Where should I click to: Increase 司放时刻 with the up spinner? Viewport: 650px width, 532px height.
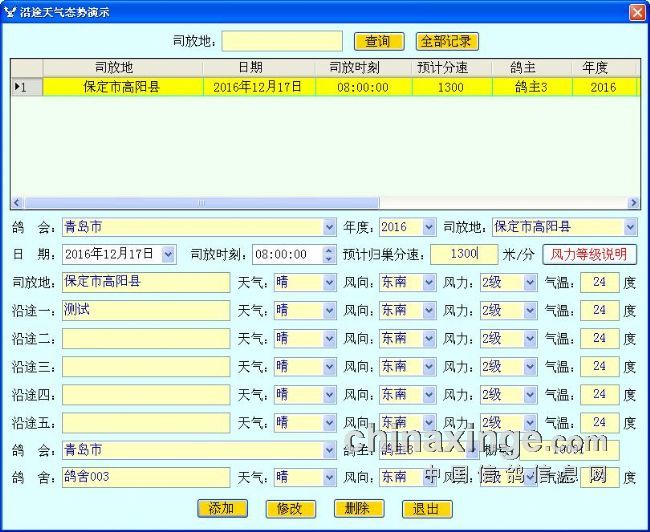329,250
